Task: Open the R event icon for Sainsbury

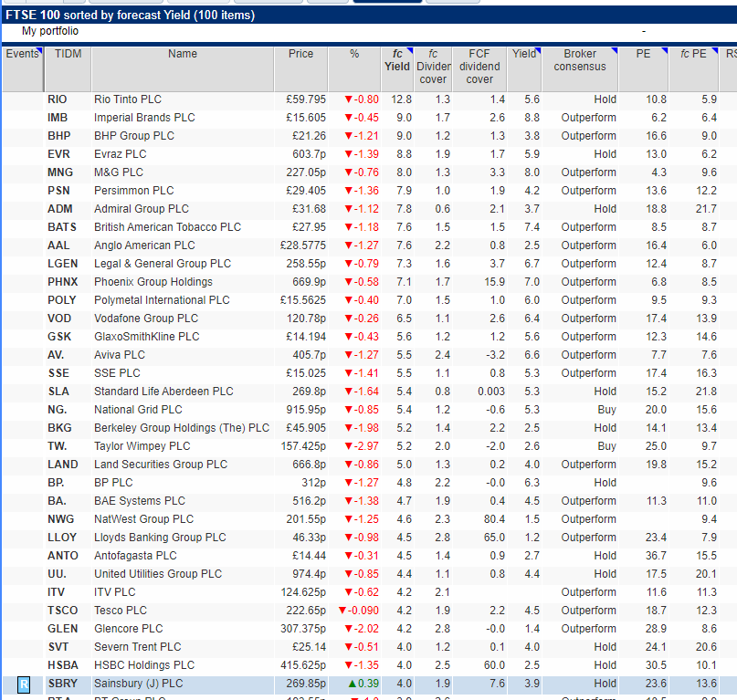Action: point(24,684)
